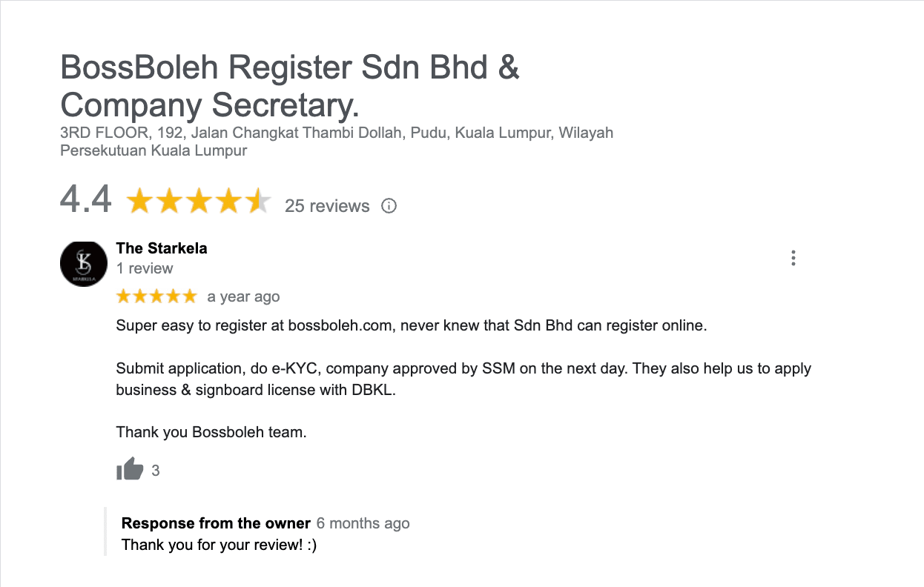Click "Response from the owner" heading
924x587 pixels.
click(216, 523)
